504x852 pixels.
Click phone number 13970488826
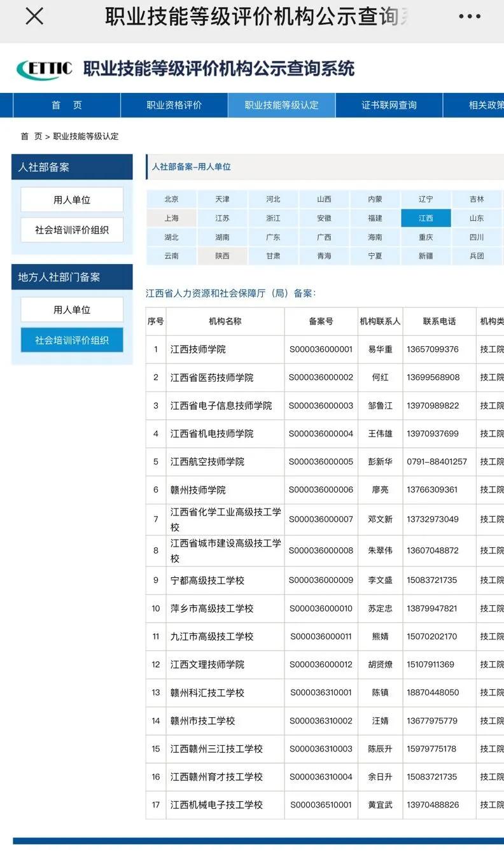[433, 805]
